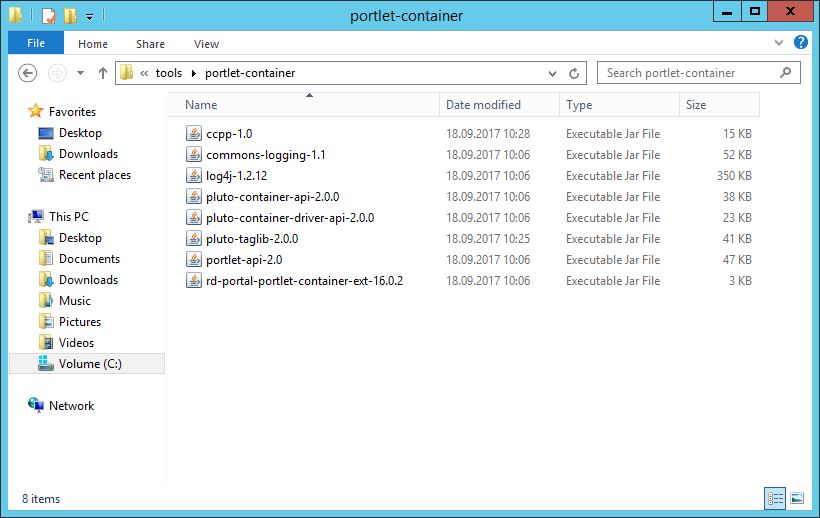Click the This PC computer icon

click(36, 216)
